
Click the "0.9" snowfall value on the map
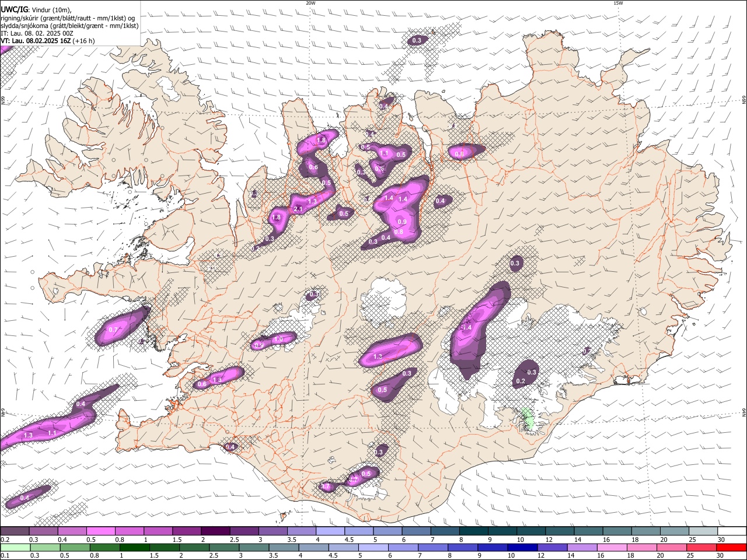pos(402,222)
